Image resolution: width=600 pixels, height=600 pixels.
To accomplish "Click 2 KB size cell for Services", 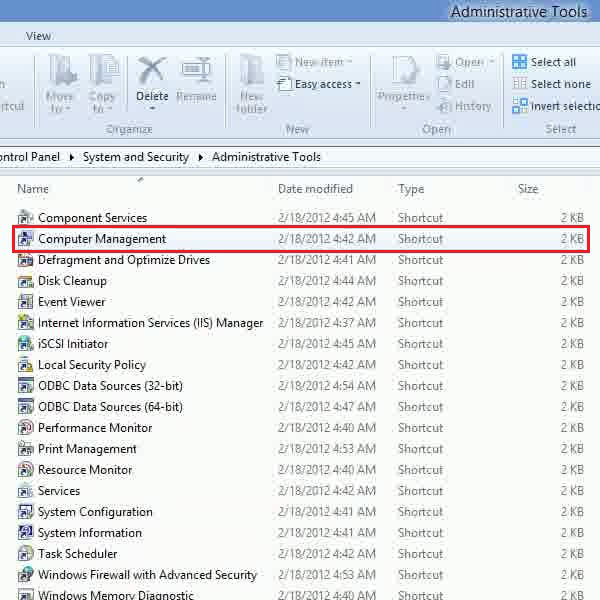I will click(572, 491).
